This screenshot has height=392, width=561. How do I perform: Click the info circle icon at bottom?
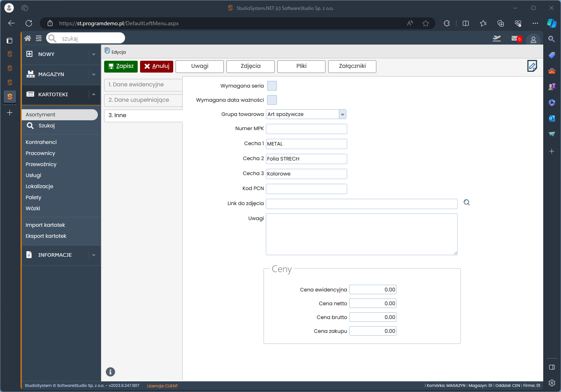[x=110, y=372]
